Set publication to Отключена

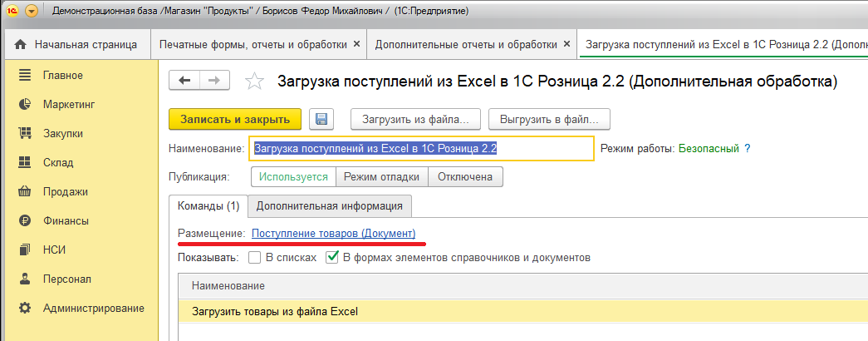[465, 177]
